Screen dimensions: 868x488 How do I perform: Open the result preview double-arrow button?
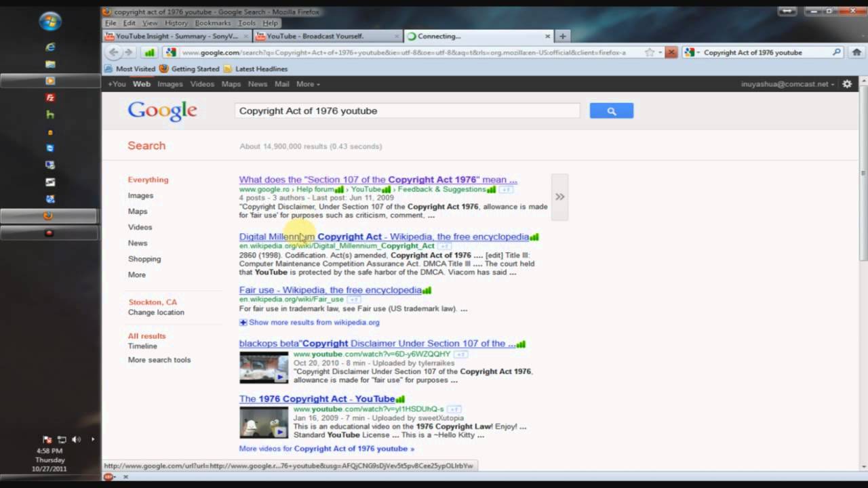tap(559, 197)
